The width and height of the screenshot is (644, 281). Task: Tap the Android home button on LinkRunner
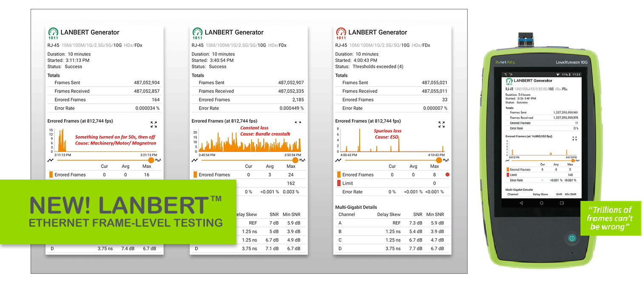pyautogui.click(x=541, y=204)
